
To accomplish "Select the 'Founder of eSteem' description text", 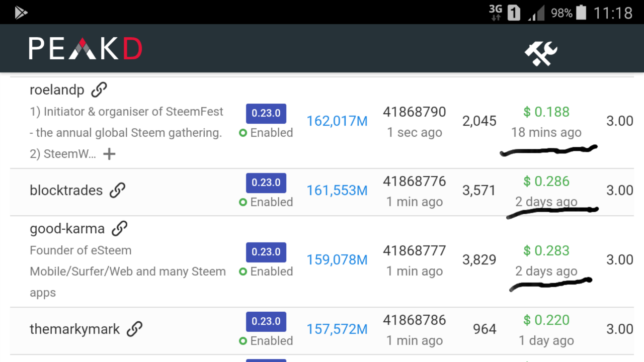I will click(128, 271).
